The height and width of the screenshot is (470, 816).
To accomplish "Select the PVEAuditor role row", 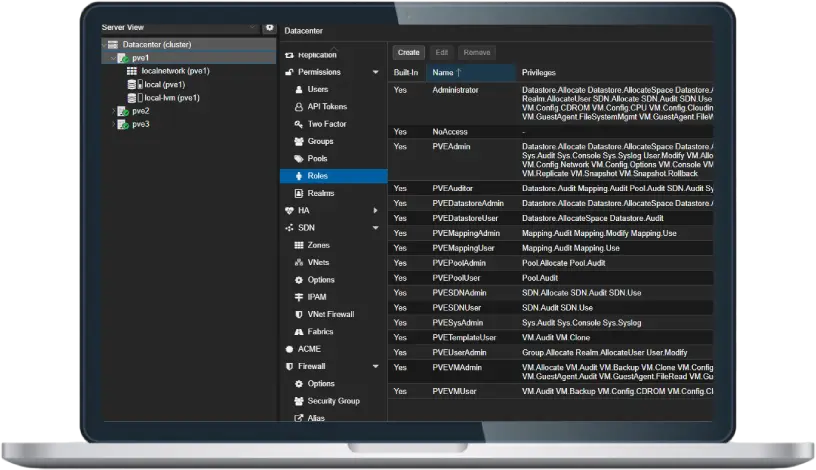I will pyautogui.click(x=551, y=188).
